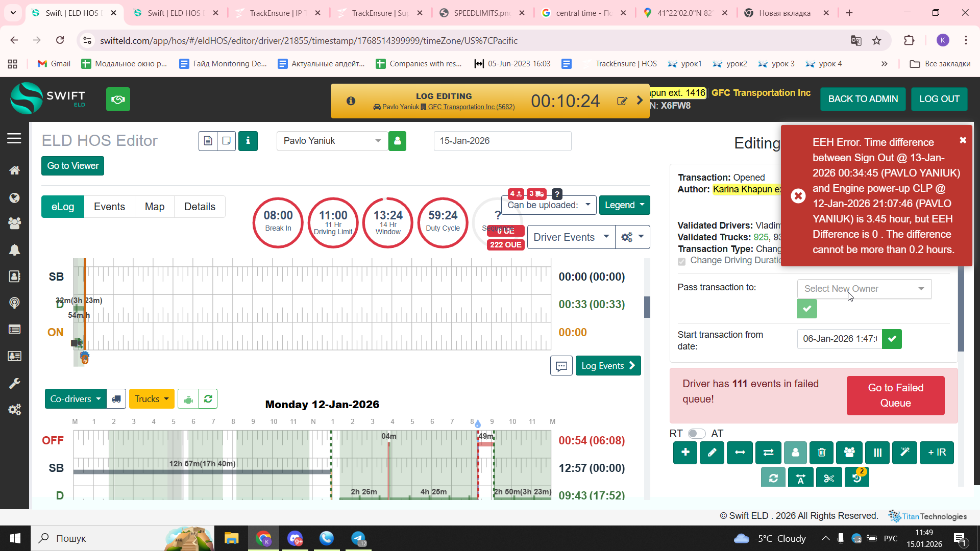Viewport: 980px width, 551px height.
Task: Toggle Change Driving Duration checkbox
Action: tap(681, 261)
